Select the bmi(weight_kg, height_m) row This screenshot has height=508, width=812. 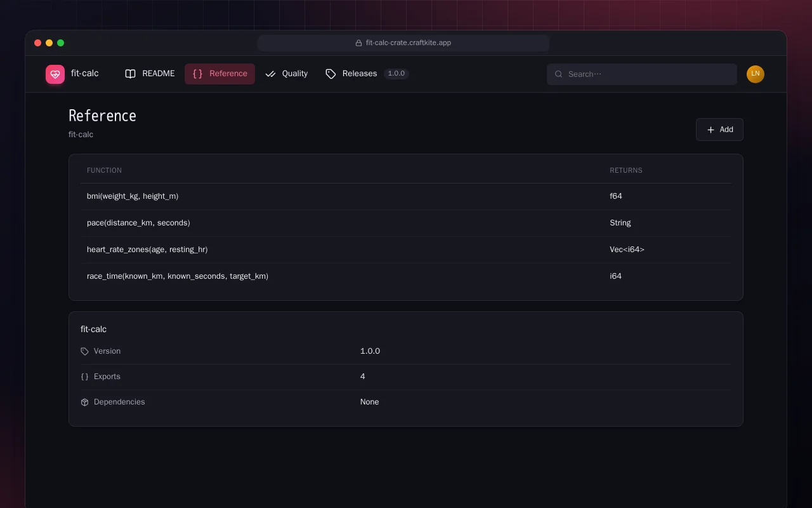point(406,196)
